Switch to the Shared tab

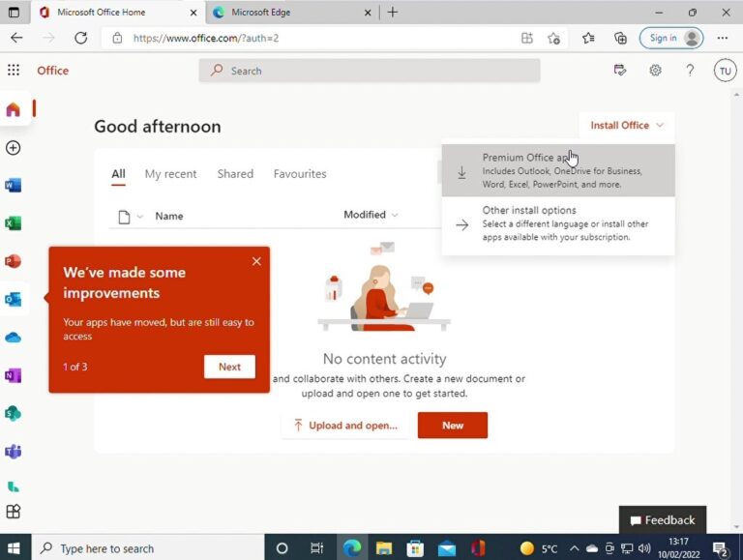235,174
